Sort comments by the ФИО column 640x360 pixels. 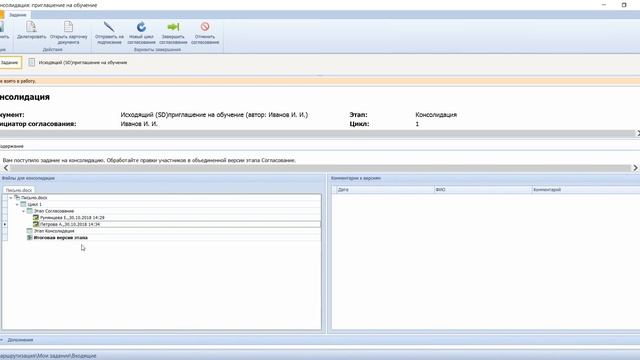coord(483,190)
